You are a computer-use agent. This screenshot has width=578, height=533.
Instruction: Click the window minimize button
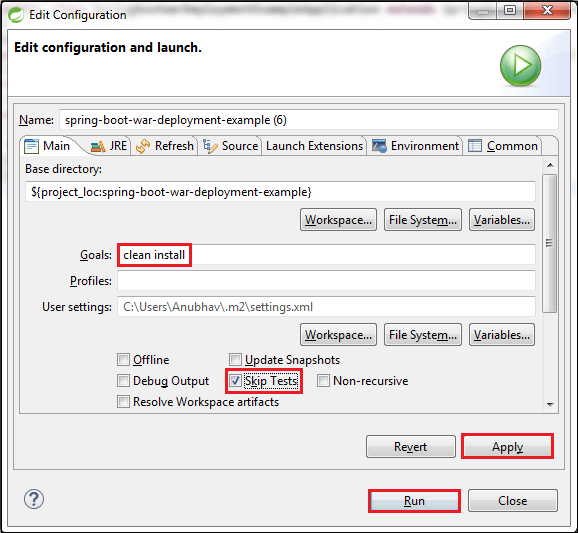point(483,11)
